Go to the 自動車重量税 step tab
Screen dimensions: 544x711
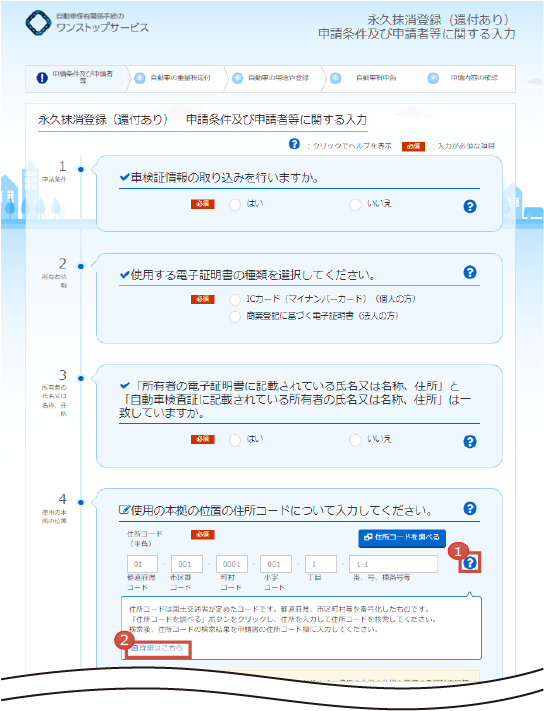point(175,78)
